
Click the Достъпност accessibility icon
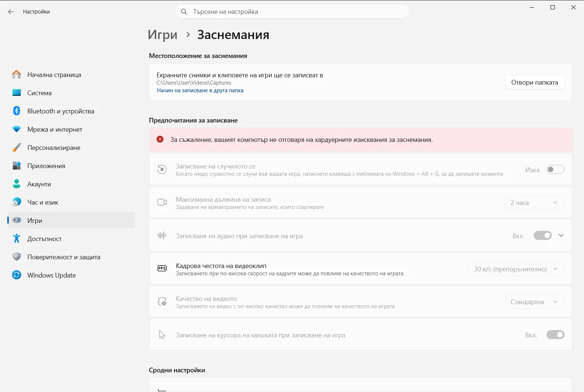pyautogui.click(x=16, y=238)
